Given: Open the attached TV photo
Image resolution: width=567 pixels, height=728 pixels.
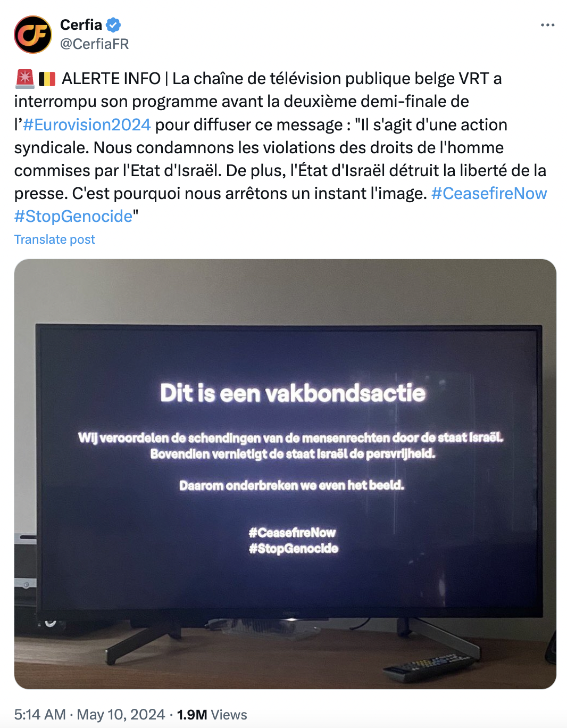Looking at the screenshot, I should tap(285, 474).
